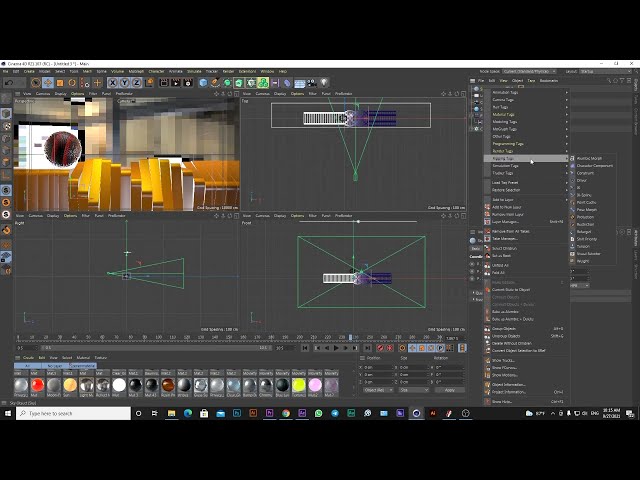Click the Undo arrow in the top toolbar
This screenshot has width=640, height=480.
[x=9, y=83]
